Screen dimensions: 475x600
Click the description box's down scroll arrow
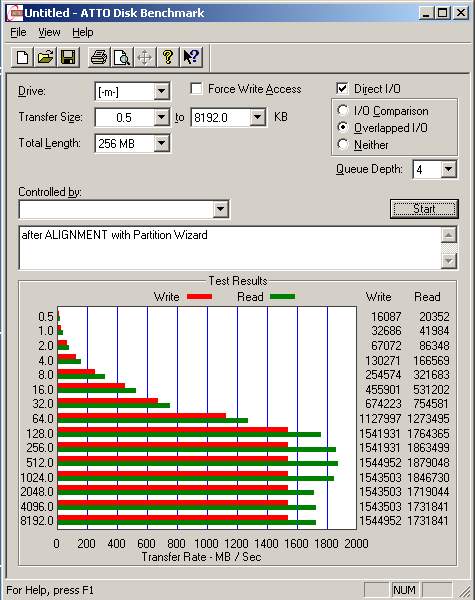coord(449,261)
